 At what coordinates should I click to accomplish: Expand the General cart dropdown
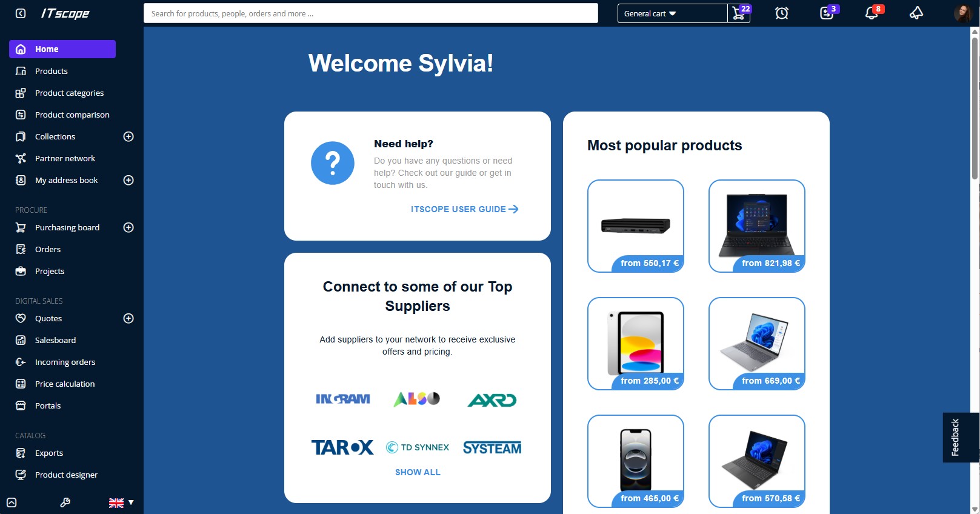672,13
